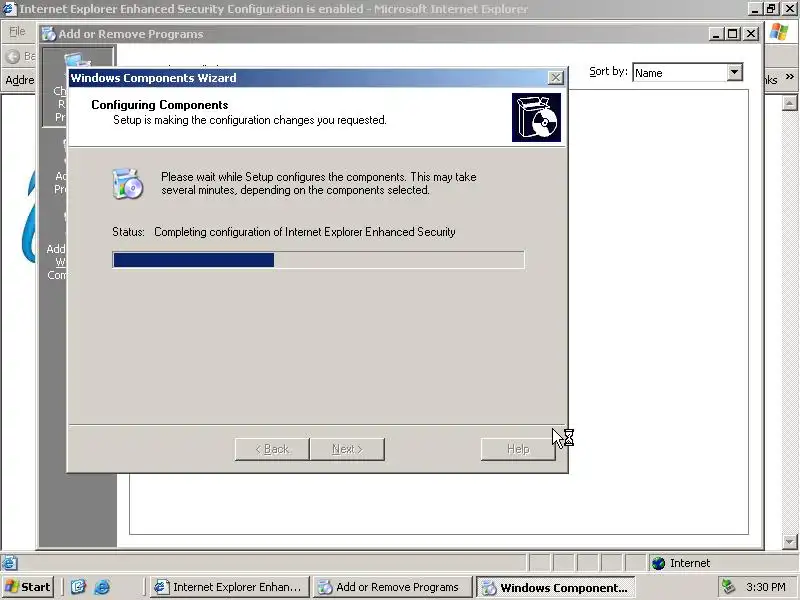Maximize the Add or Remove Programs window
The height and width of the screenshot is (600, 800).
point(733,34)
